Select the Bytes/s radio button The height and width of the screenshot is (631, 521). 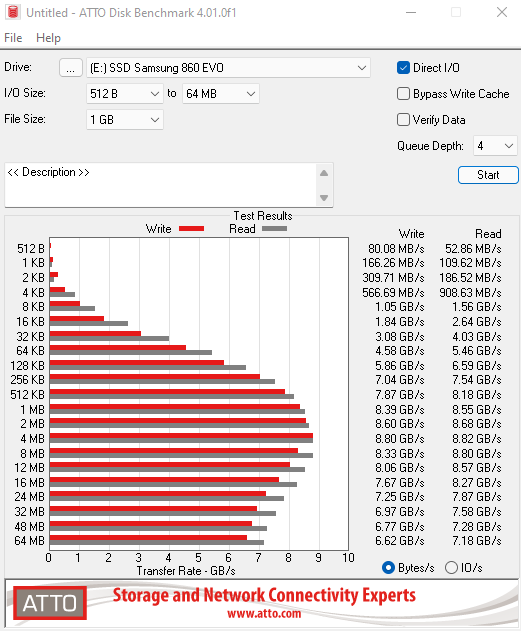[388, 567]
